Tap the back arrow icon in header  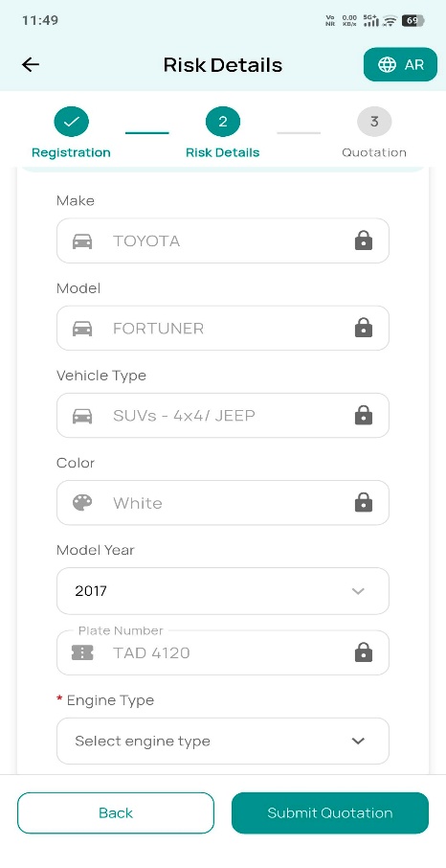pyautogui.click(x=31, y=65)
